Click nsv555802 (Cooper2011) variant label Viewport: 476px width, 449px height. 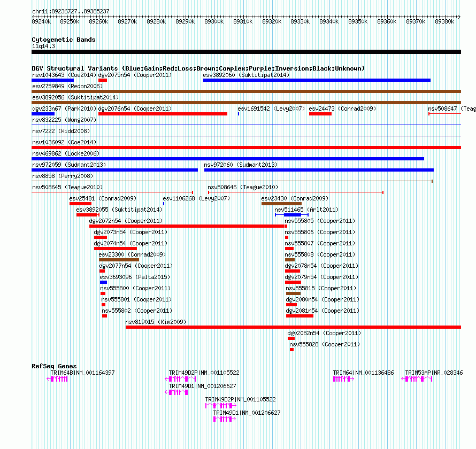(x=137, y=311)
